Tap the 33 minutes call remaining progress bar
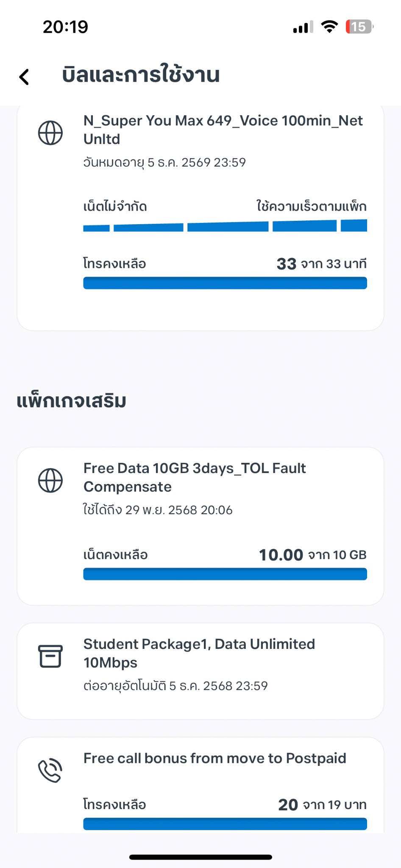401x868 pixels. click(225, 283)
